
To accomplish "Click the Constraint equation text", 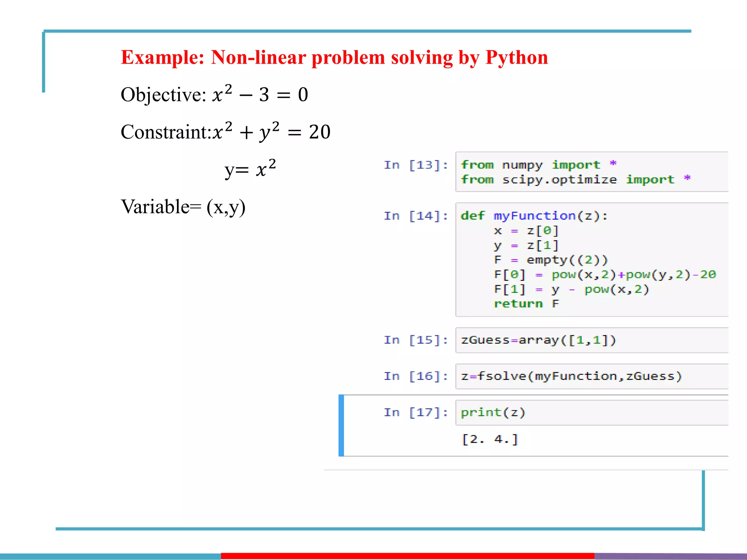I will click(225, 132).
